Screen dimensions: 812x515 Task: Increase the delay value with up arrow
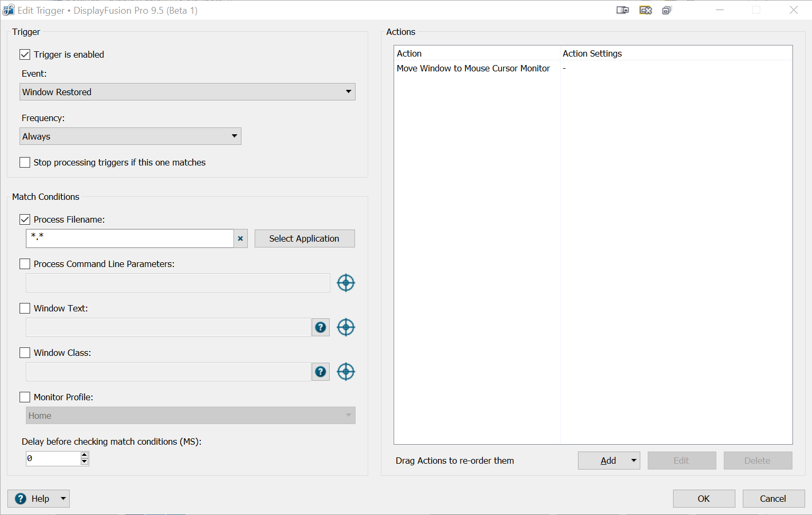85,455
